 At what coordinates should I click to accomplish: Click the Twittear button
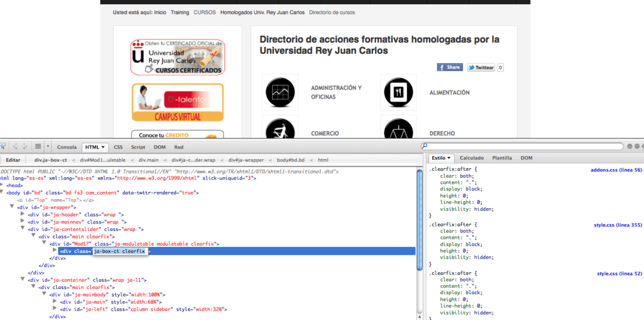pos(481,68)
